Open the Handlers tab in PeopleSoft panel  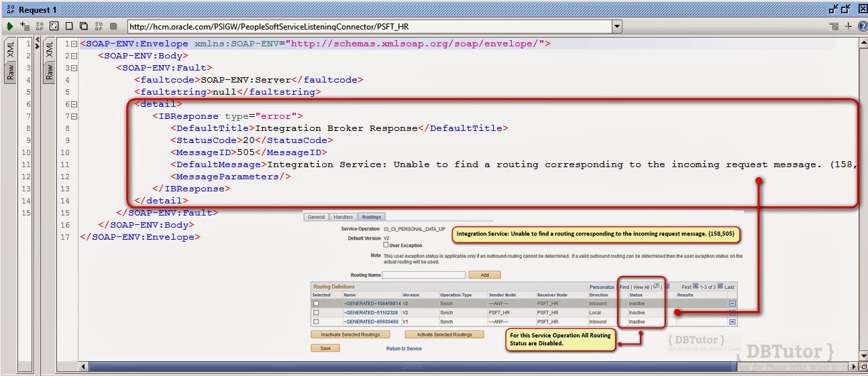pos(343,217)
